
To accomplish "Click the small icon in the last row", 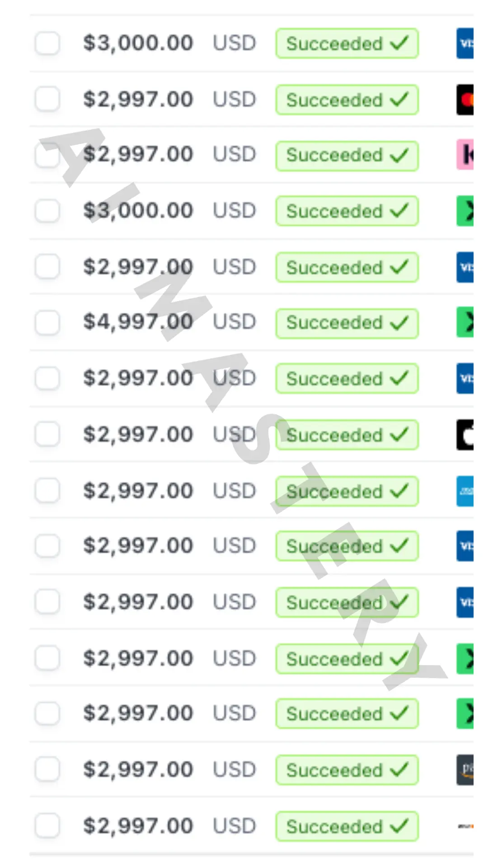I will click(465, 826).
